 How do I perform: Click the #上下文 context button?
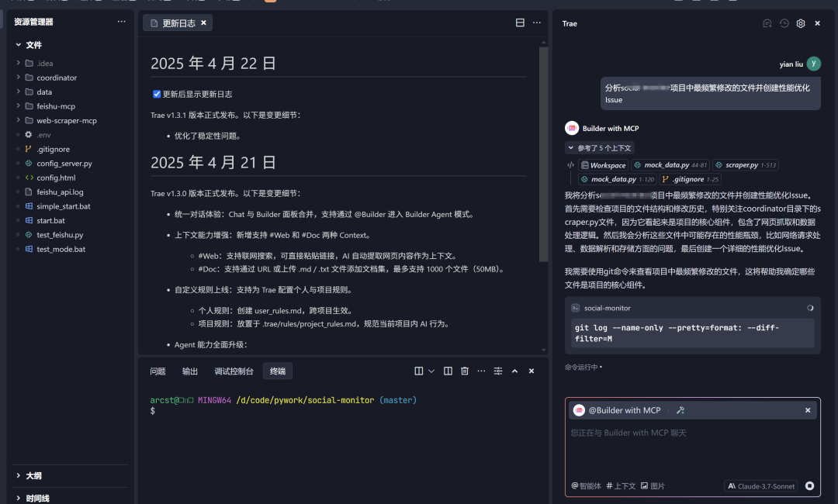tap(621, 486)
